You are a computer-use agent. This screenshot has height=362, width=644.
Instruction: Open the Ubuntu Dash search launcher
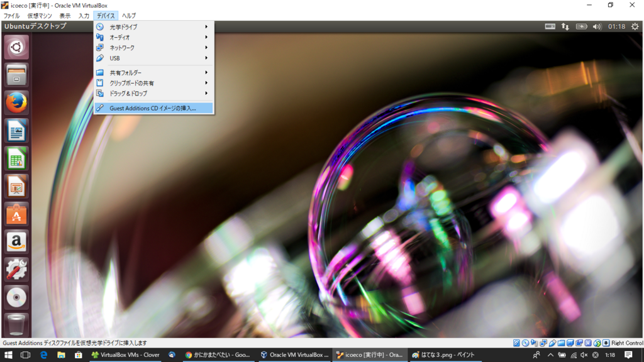pyautogui.click(x=16, y=47)
